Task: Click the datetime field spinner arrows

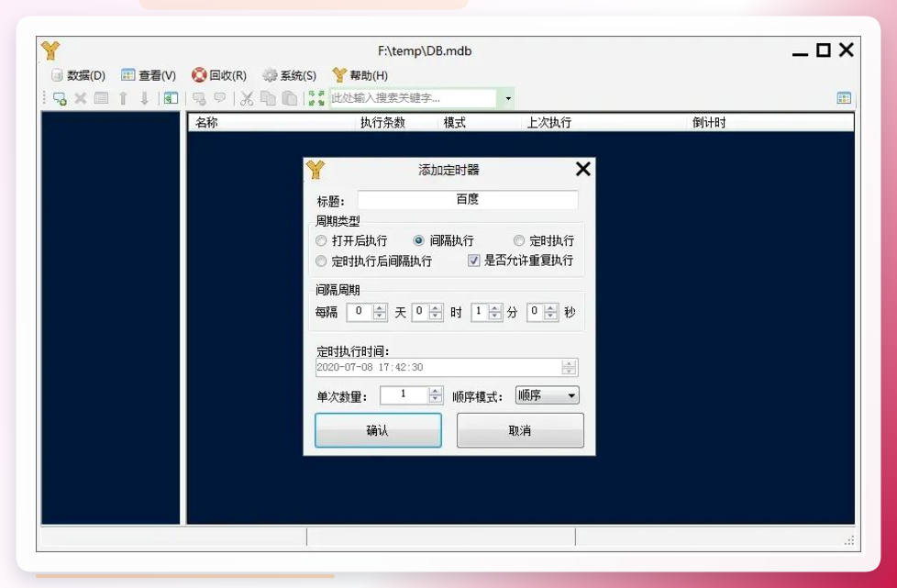Action: (569, 367)
